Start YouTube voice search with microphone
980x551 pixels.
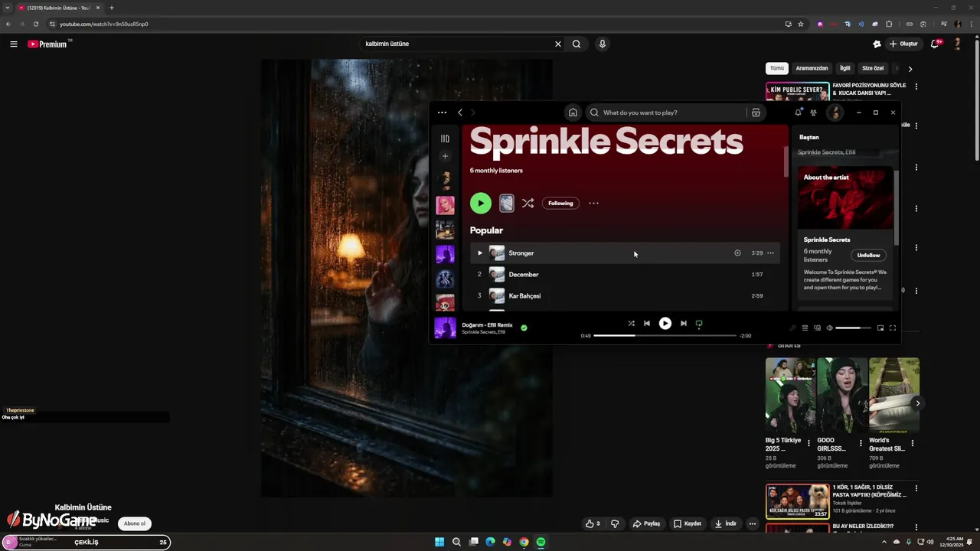[603, 44]
